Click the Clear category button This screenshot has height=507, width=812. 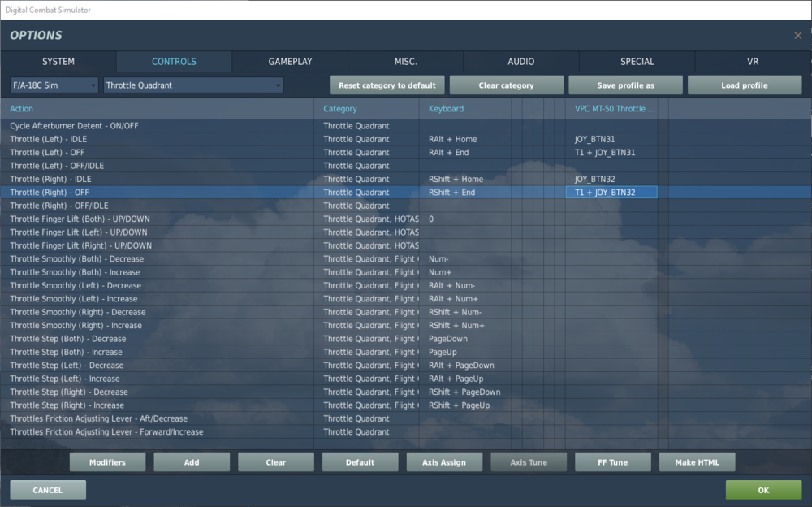[x=507, y=85]
